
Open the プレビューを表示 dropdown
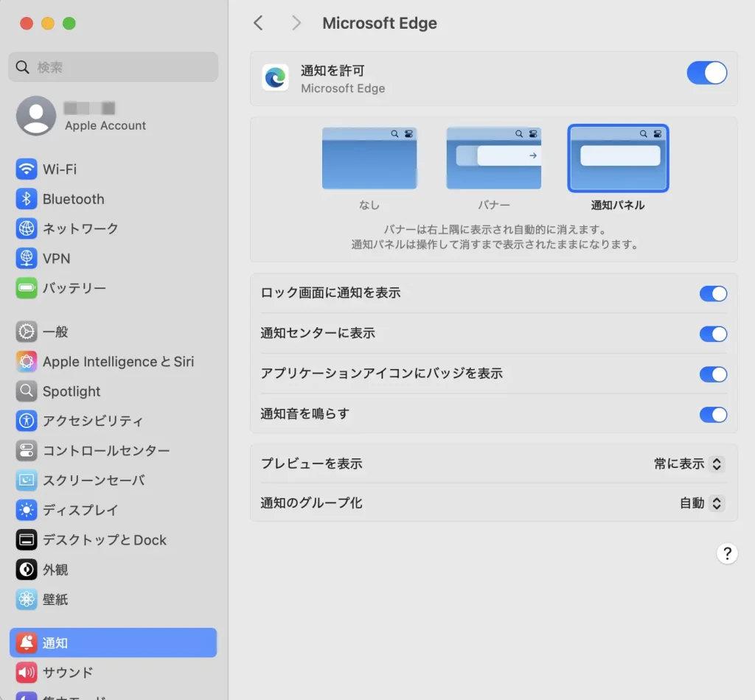(x=689, y=464)
